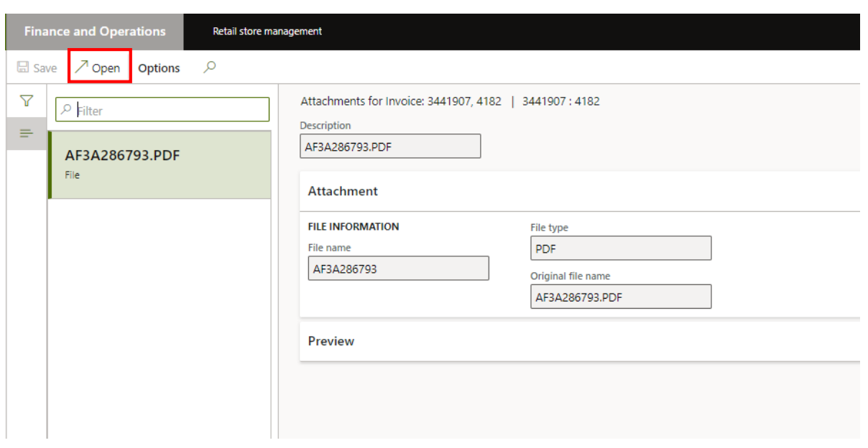Click magnifier icon inside the Filter box

[x=67, y=110]
